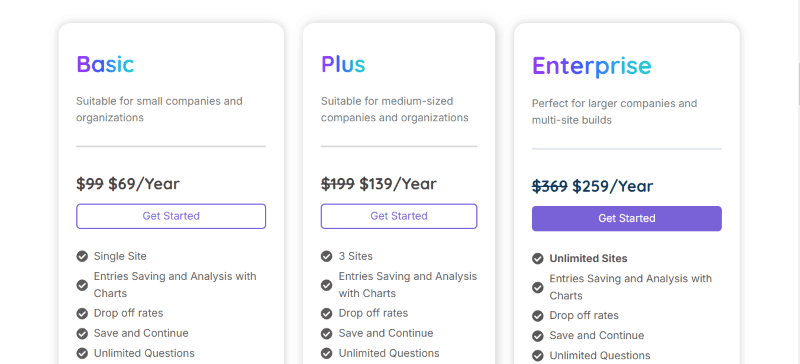Viewport: 800px width, 364px height.
Task: Click the Enterprise plan heading
Action: coord(591,66)
